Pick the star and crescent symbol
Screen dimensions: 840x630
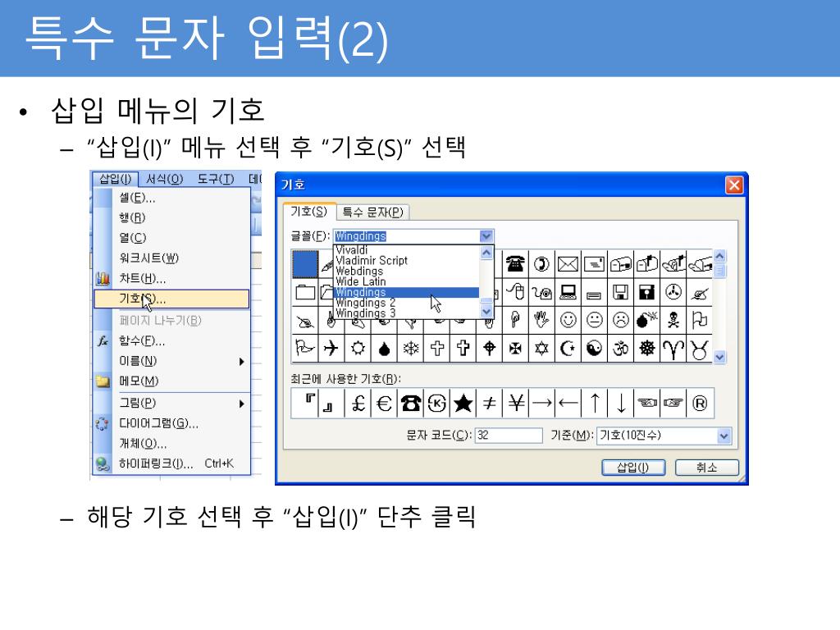pos(568,349)
